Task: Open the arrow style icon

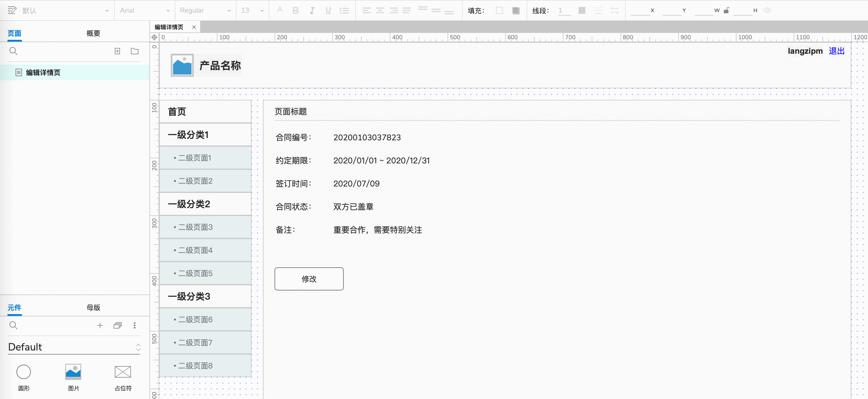Action: [x=614, y=10]
